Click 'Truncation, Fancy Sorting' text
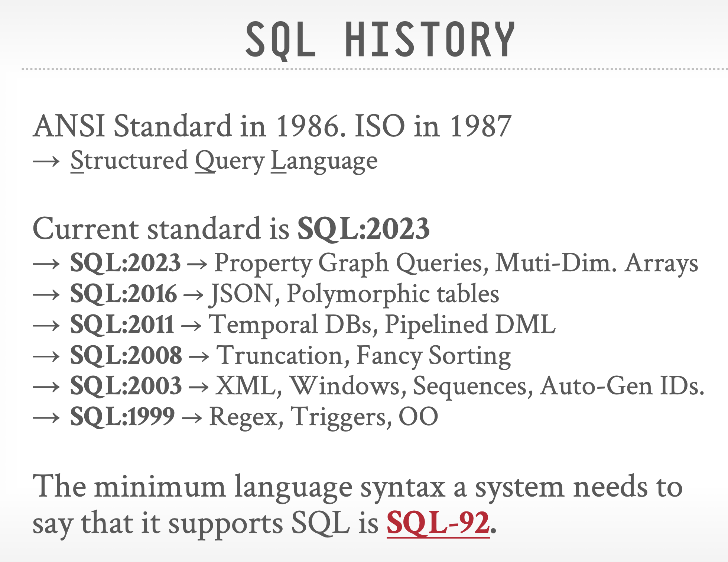This screenshot has height=562, width=728. click(x=363, y=355)
